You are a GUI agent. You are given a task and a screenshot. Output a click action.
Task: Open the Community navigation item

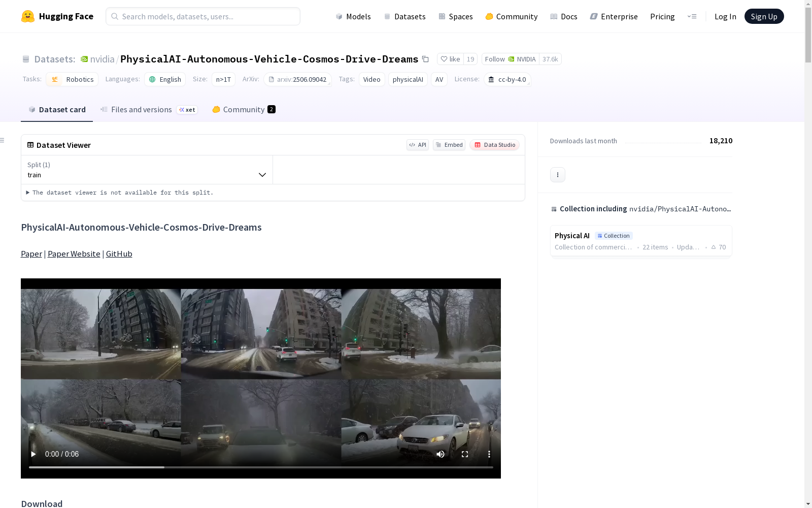512,16
